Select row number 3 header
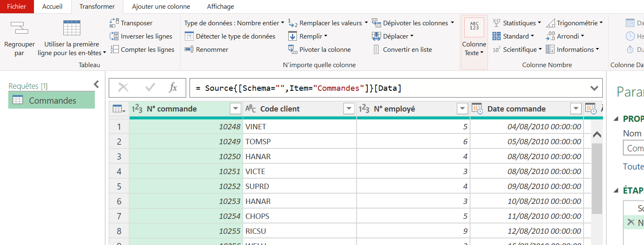The height and width of the screenshot is (245, 644). [x=119, y=156]
